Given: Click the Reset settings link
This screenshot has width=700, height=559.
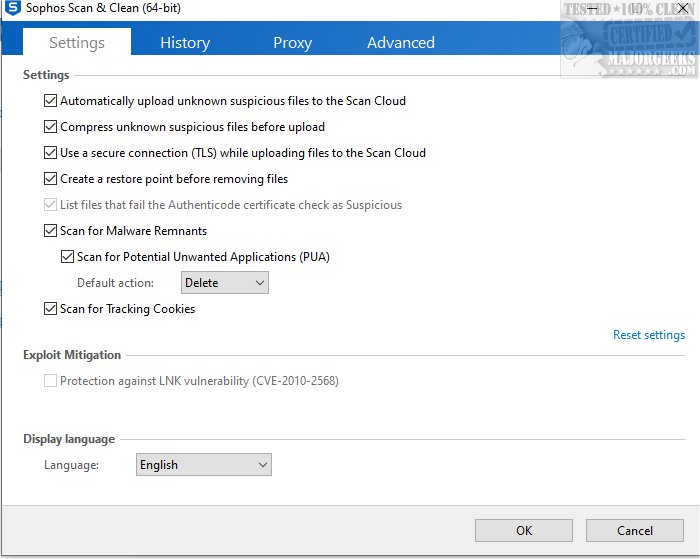Looking at the screenshot, I should click(x=648, y=335).
